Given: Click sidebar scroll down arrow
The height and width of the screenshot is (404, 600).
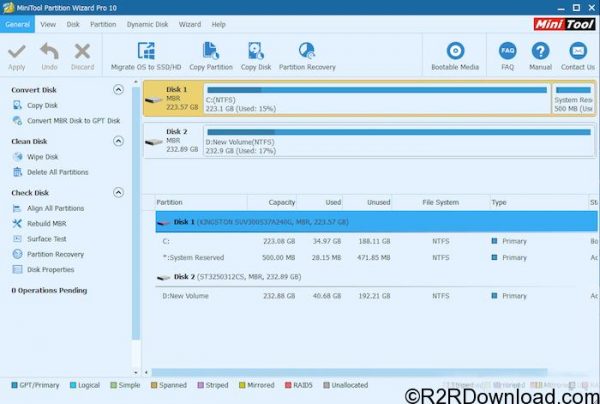Looking at the screenshot, I should (x=136, y=372).
